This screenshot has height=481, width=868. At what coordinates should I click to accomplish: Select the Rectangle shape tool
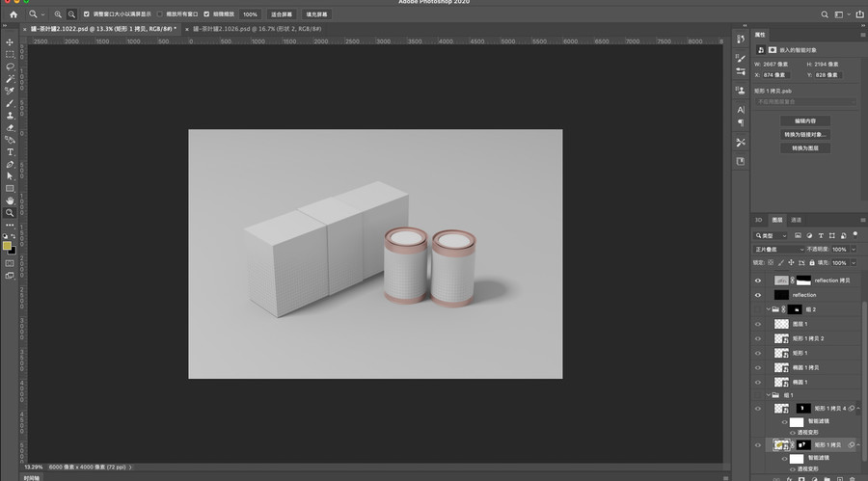[10, 189]
